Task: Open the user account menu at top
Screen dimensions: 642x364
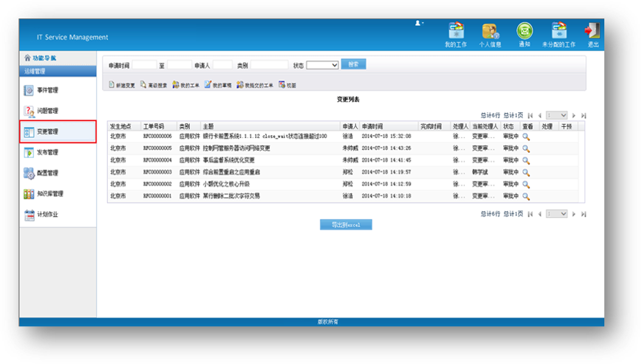Action: pos(420,24)
